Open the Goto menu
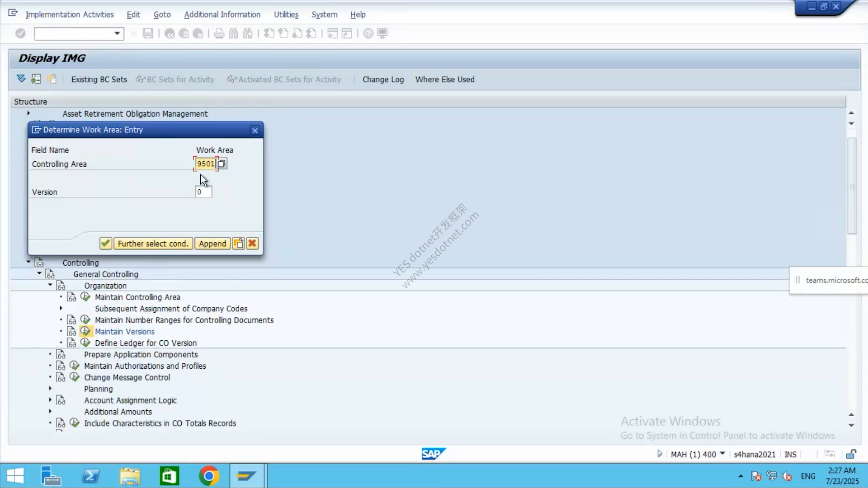The height and width of the screenshot is (488, 868). point(162,14)
